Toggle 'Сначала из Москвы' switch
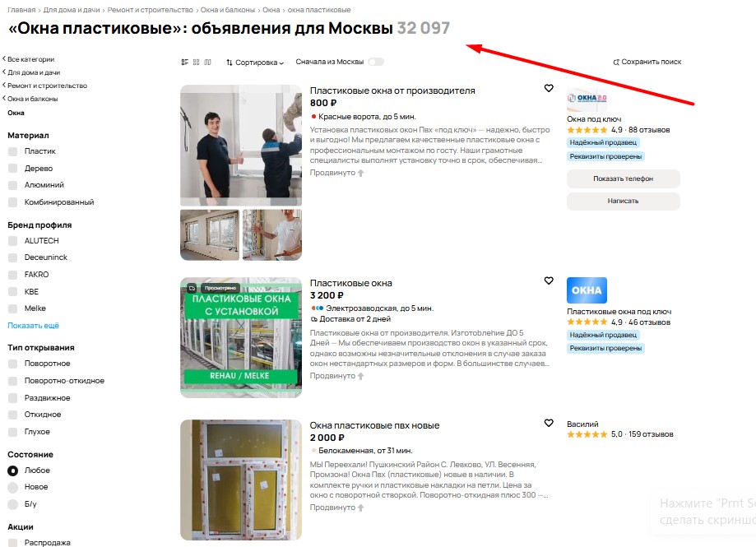The image size is (756, 547). click(x=376, y=62)
